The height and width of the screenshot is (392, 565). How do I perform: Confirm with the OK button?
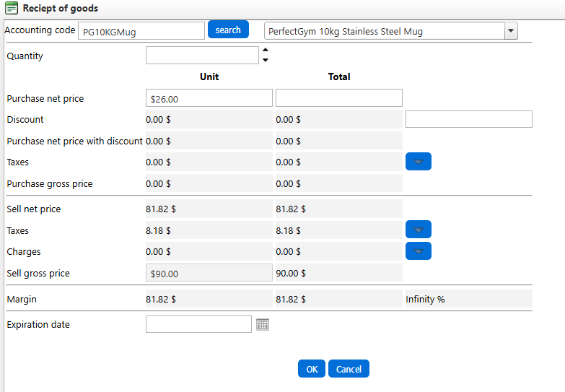[311, 369]
